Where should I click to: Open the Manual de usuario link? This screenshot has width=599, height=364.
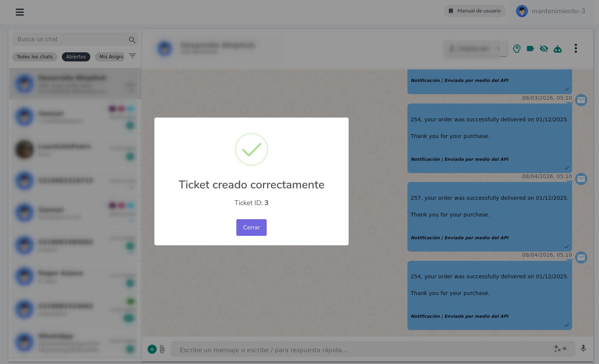coord(475,11)
